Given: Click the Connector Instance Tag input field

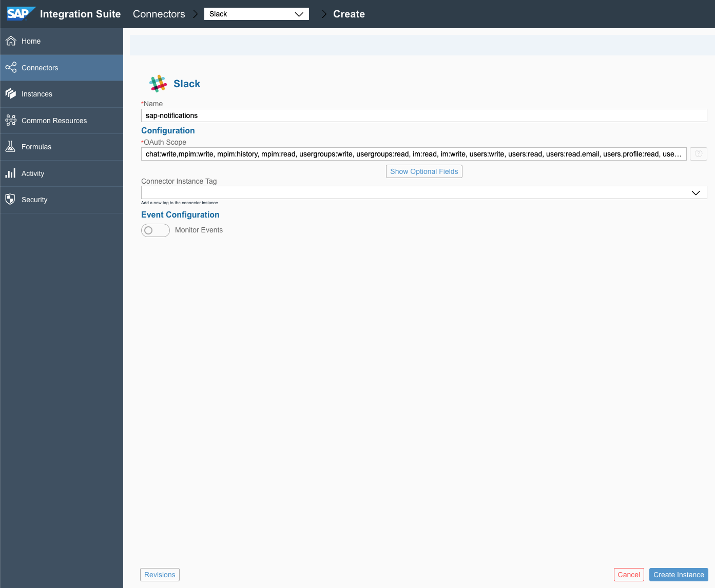Looking at the screenshot, I should [424, 192].
